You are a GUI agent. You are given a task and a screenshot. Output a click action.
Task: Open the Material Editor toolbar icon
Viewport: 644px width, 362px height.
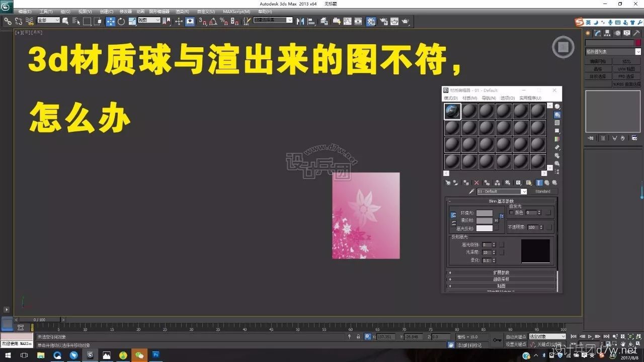(x=371, y=21)
